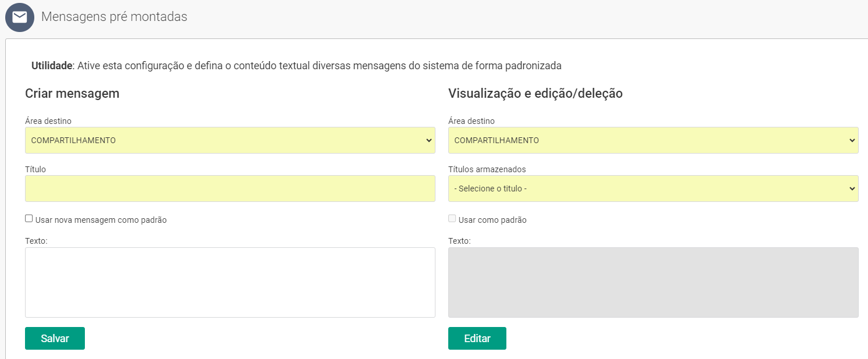
Task: Expand Área destino dropdown under Visualização e edição/deleção
Action: point(653,140)
